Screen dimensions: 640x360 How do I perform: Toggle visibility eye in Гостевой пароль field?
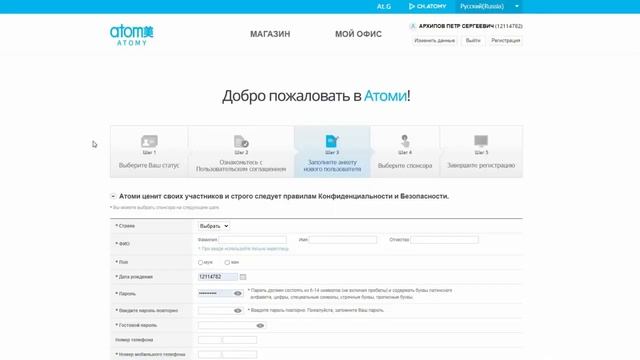[x=260, y=325]
